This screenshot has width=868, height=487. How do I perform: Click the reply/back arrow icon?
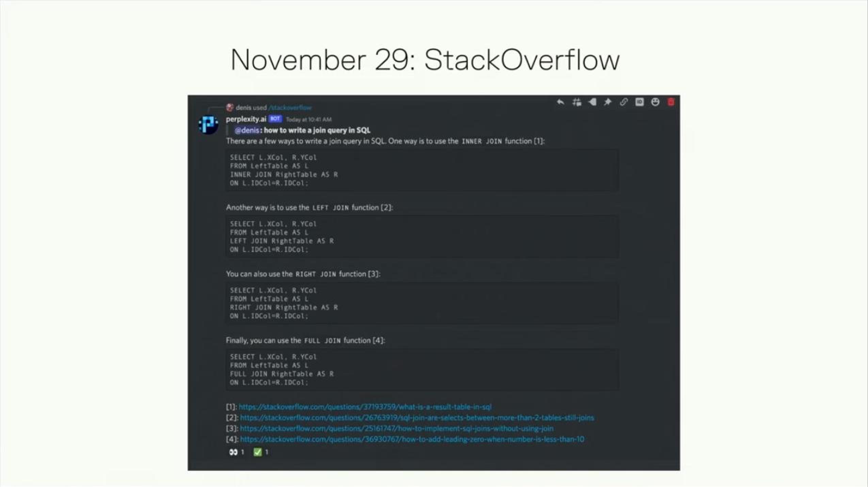coord(559,102)
